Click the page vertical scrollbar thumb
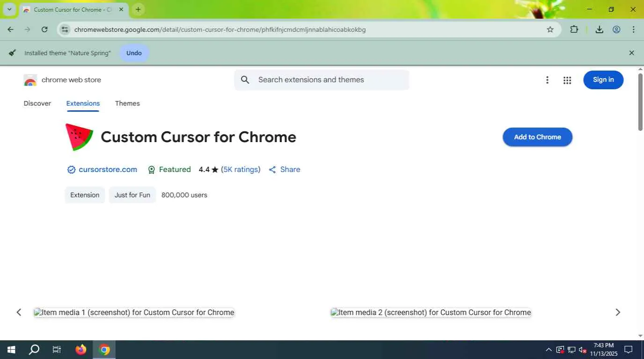 (x=640, y=102)
